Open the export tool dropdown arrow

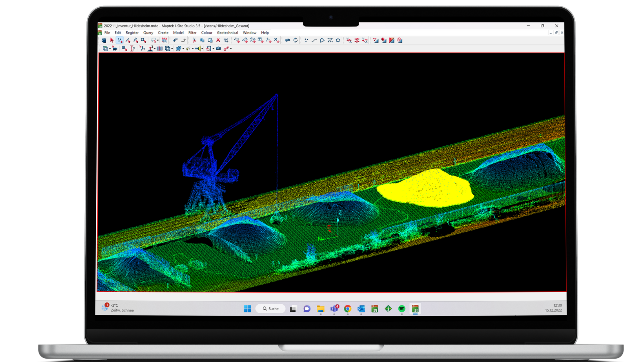(214, 48)
